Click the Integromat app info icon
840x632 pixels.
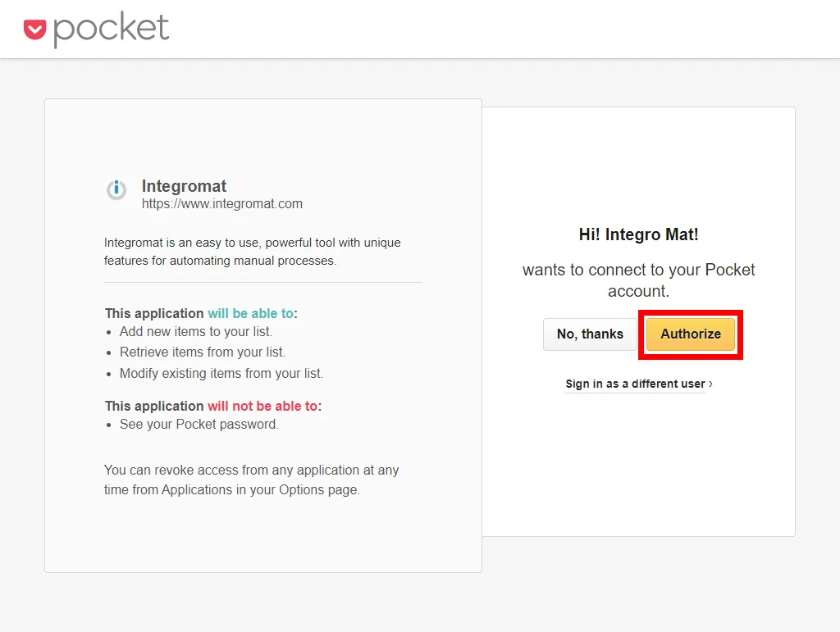[x=116, y=189]
